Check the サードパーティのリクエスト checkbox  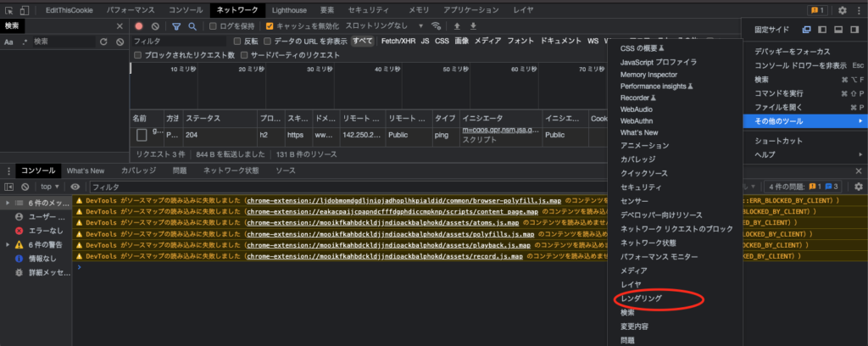[x=245, y=55]
